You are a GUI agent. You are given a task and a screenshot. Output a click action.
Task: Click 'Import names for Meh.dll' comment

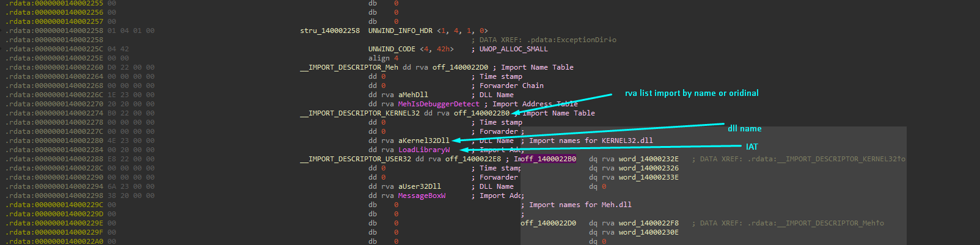click(x=580, y=205)
